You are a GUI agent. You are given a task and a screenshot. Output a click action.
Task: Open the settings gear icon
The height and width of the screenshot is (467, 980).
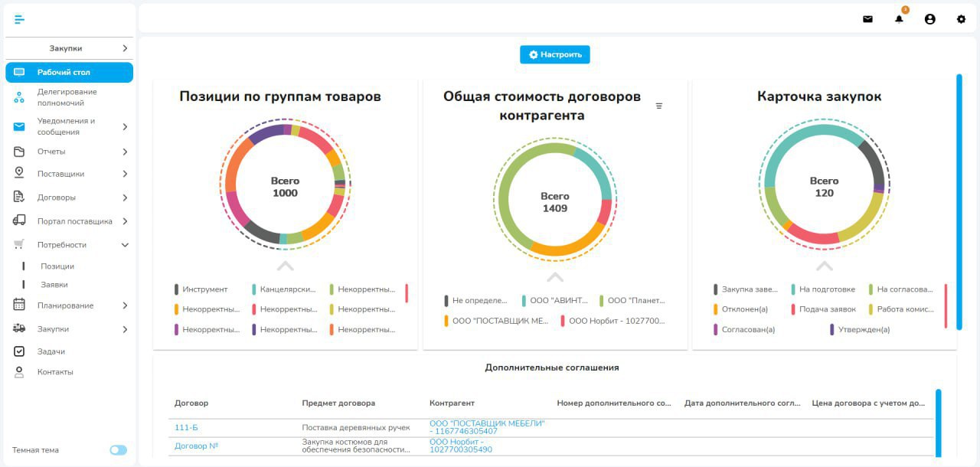click(961, 18)
